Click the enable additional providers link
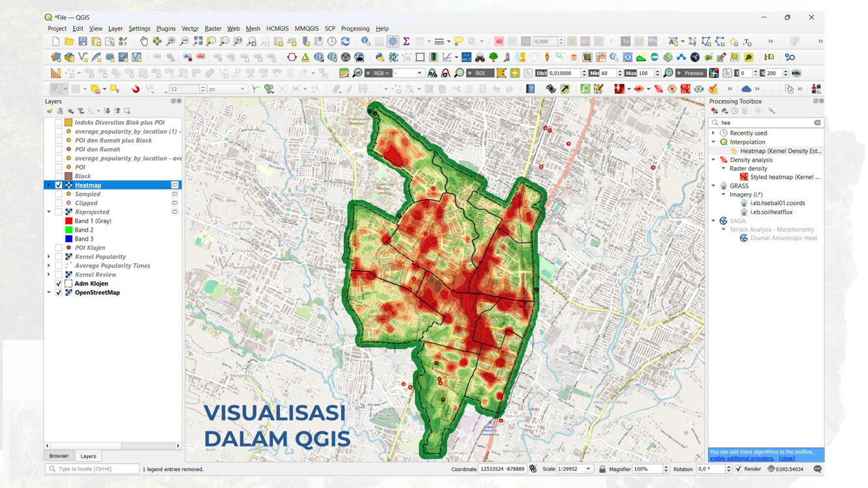Image resolution: width=868 pixels, height=488 pixels. click(x=742, y=457)
